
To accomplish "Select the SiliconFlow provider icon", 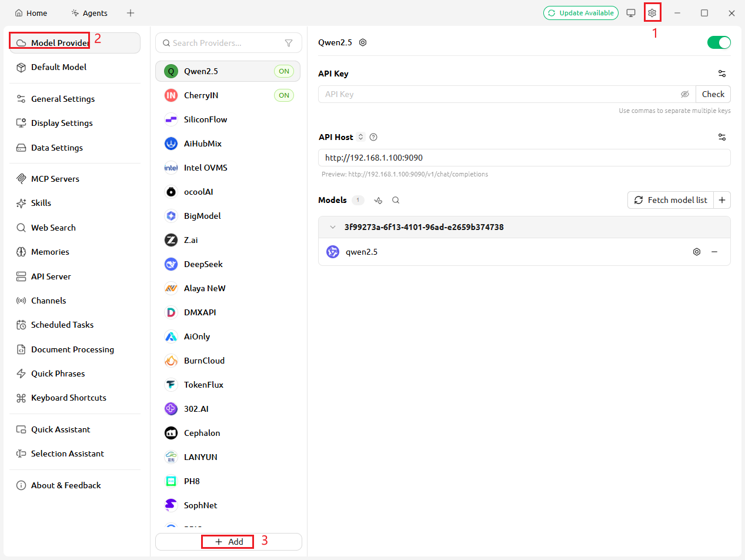I will click(171, 119).
